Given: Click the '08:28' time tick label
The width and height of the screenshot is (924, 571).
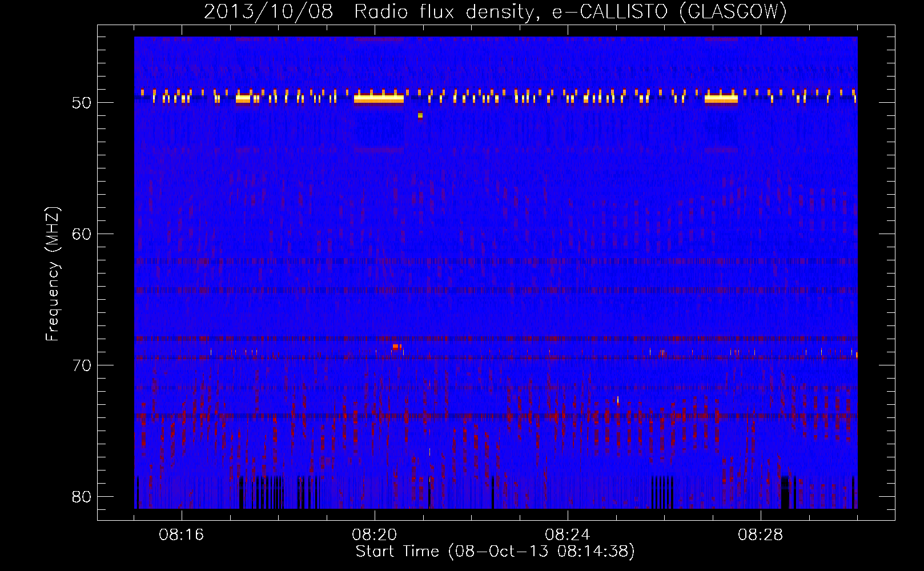Looking at the screenshot, I should [761, 535].
